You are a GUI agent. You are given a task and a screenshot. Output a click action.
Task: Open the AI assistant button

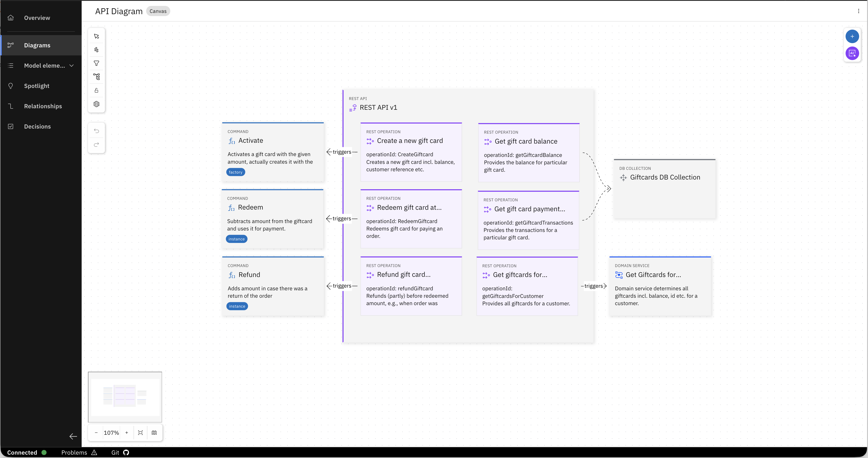(852, 53)
